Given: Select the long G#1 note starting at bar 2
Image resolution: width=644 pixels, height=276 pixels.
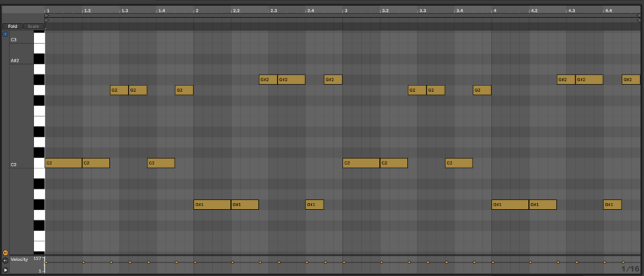Looking at the screenshot, I should tap(212, 205).
